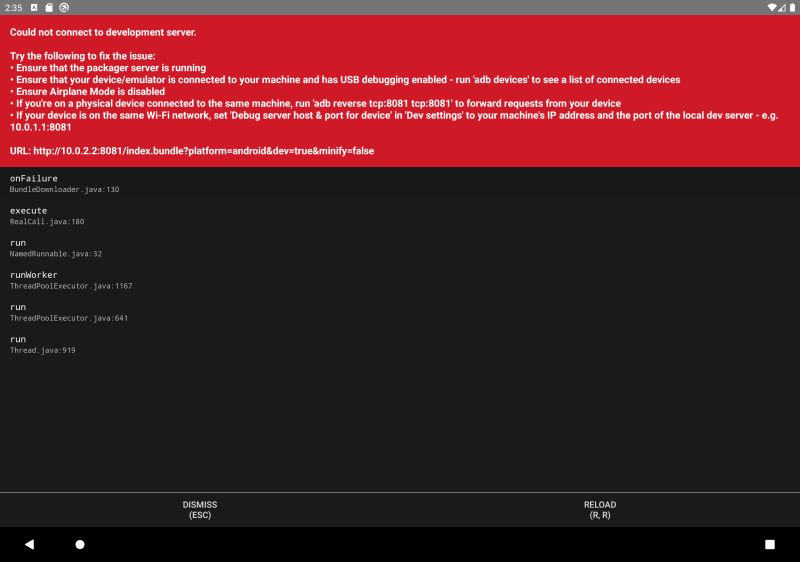800x562 pixels.
Task: Tap the 2:35 clock in status bar
Action: 13,8
